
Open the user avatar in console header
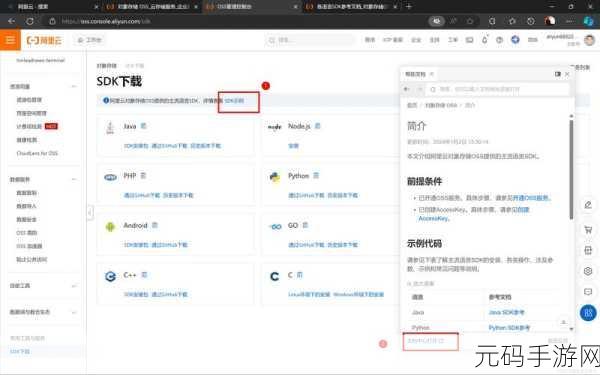click(x=590, y=40)
